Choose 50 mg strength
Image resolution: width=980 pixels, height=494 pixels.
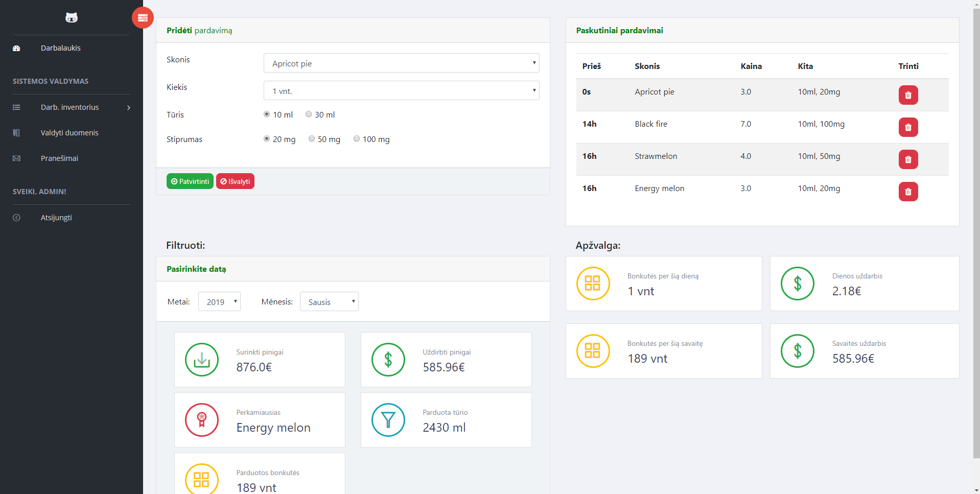click(312, 139)
